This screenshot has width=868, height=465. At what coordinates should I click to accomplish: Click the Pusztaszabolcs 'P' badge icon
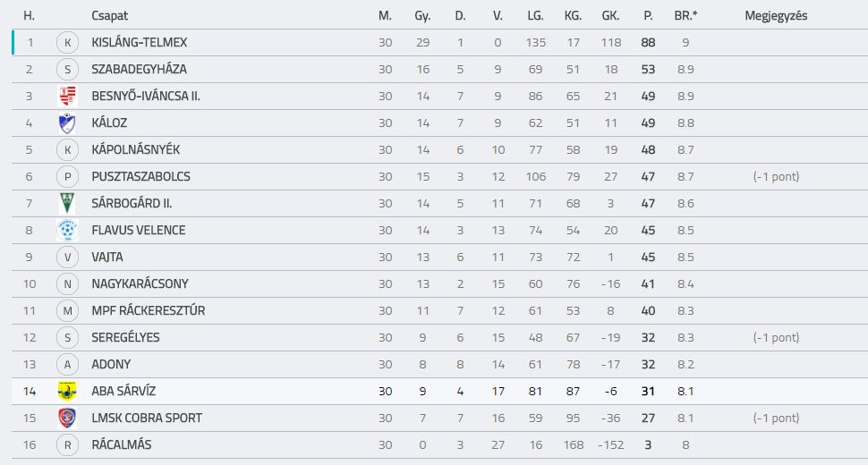click(67, 177)
